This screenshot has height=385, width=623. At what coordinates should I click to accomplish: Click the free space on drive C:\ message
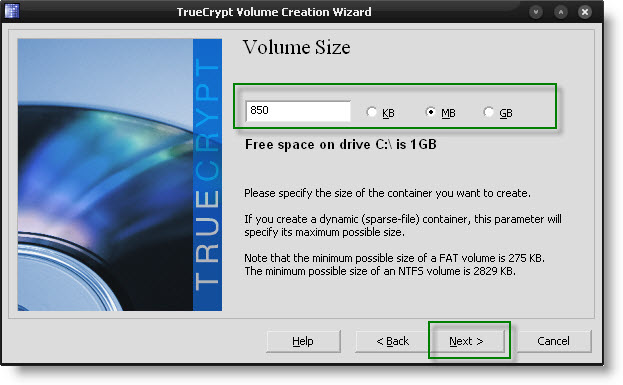coord(341,144)
